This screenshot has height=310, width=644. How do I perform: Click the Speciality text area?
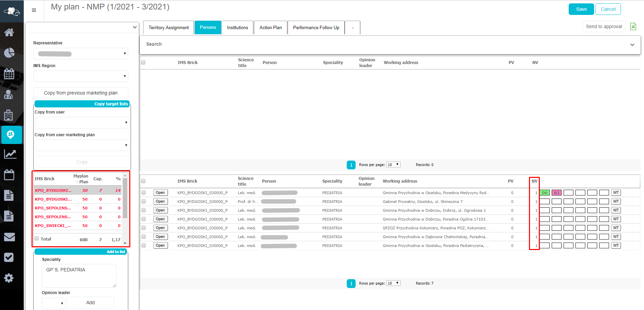coord(79,276)
